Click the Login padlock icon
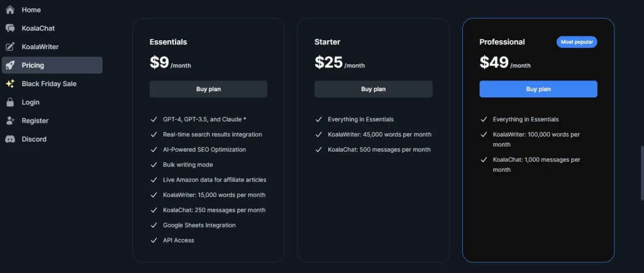This screenshot has width=644, height=273. click(x=10, y=102)
